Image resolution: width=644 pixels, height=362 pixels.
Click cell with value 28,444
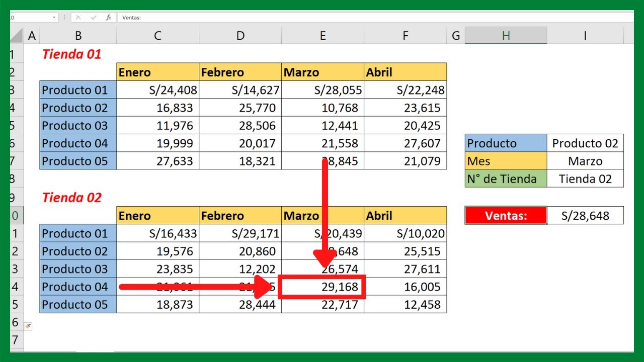tap(240, 304)
